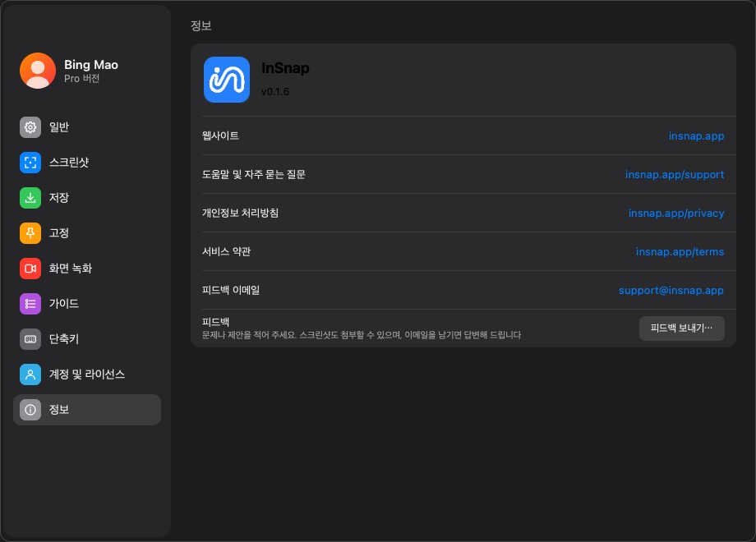This screenshot has width=756, height=542.
Task: Open the insnap.app/privacy link
Action: pyautogui.click(x=676, y=213)
